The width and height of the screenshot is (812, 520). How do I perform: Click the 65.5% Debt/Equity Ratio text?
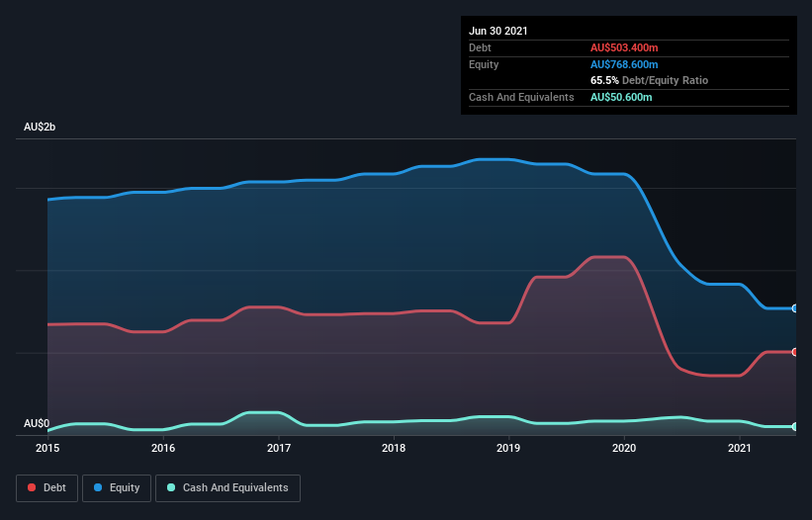click(650, 81)
